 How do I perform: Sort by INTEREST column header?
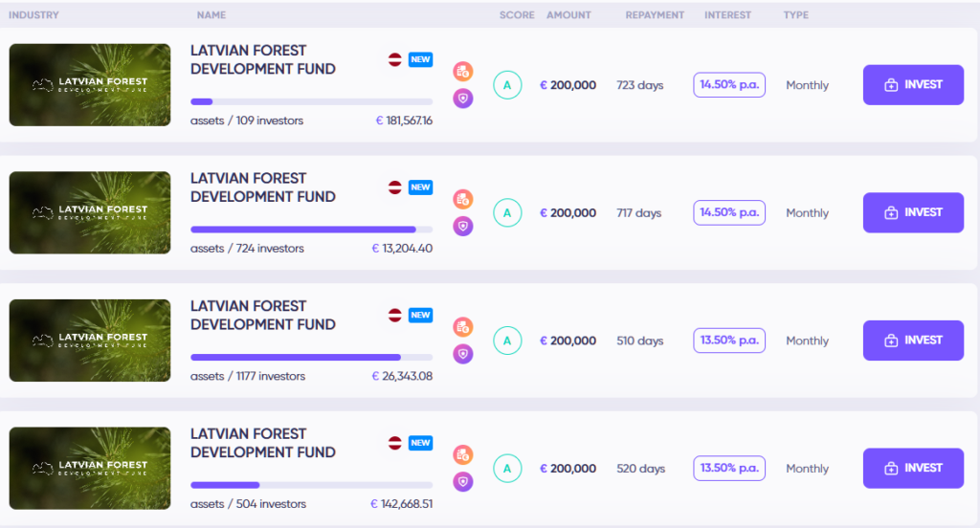coord(727,15)
